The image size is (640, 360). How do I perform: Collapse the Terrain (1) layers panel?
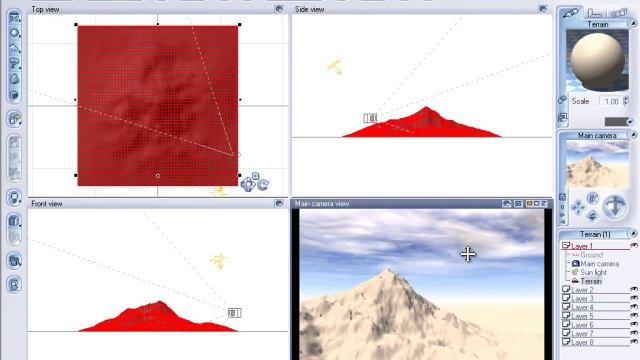(633, 234)
